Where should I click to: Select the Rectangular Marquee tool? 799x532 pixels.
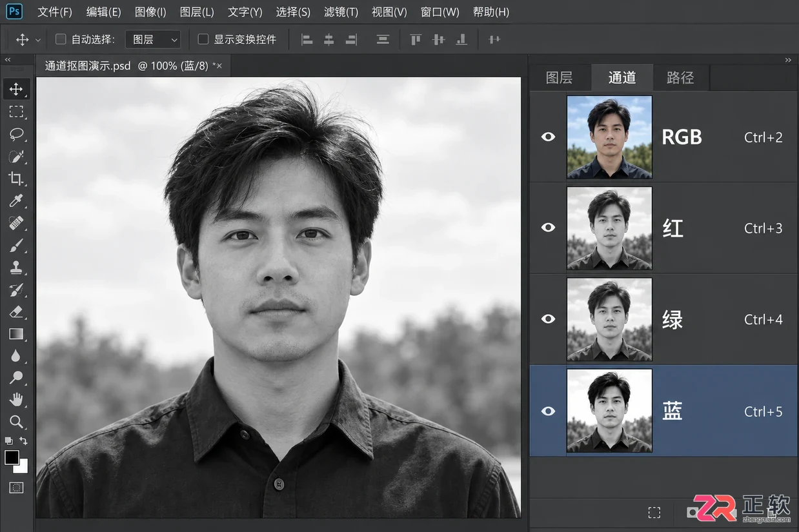17,112
